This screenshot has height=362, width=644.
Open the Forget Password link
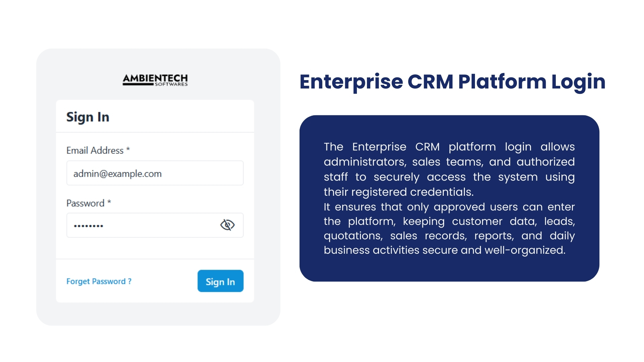coord(99,281)
